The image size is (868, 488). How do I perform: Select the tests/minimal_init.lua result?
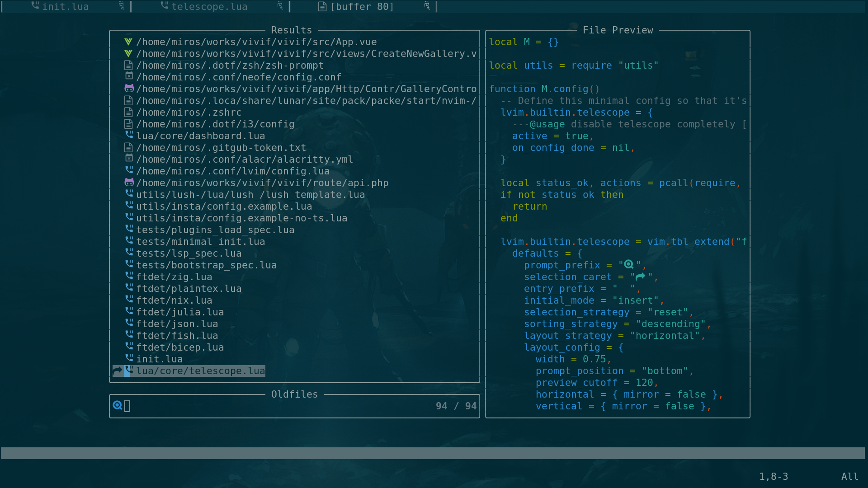pyautogui.click(x=201, y=241)
